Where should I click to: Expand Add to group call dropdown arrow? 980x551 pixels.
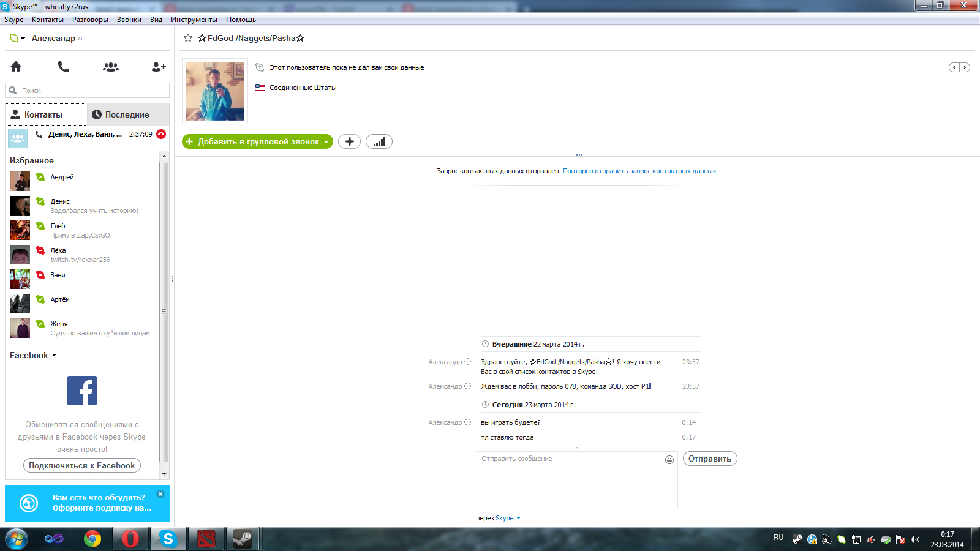[326, 141]
